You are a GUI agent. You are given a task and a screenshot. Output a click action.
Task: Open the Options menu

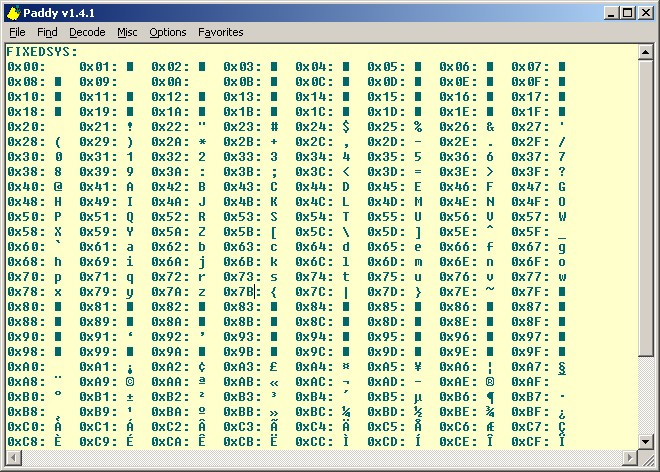[x=168, y=32]
